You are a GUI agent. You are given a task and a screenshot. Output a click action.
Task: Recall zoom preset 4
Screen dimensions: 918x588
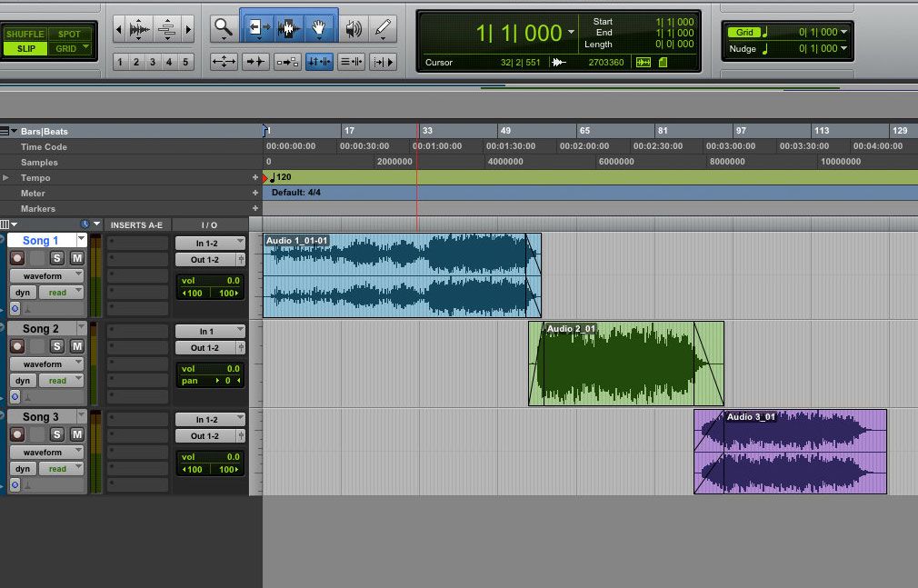click(169, 62)
